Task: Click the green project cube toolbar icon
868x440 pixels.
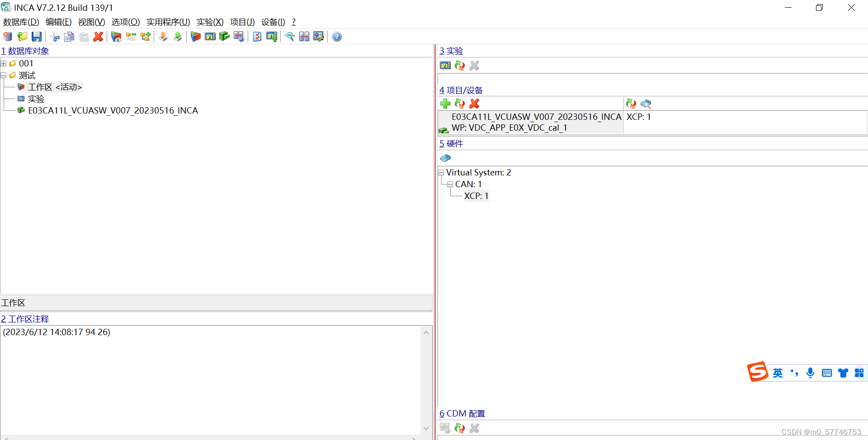Action: click(225, 37)
